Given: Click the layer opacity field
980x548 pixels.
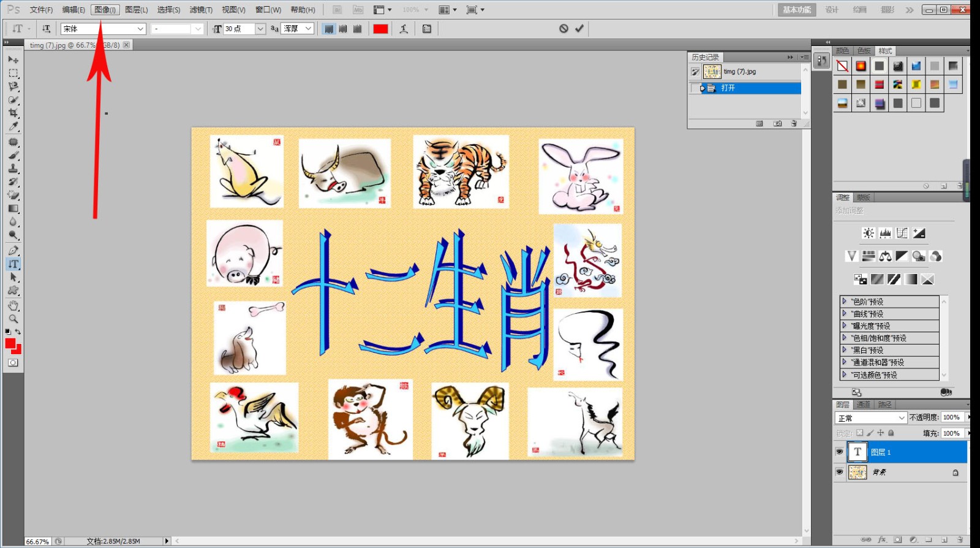Looking at the screenshot, I should tap(951, 417).
